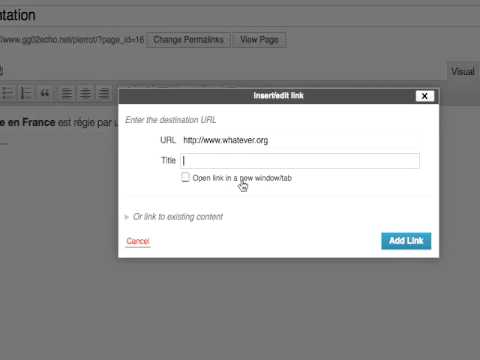480x360 pixels.
Task: Focus the Title text field
Action: (300, 161)
